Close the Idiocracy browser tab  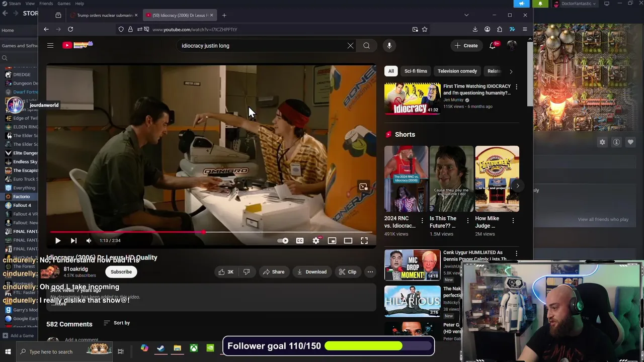click(211, 15)
